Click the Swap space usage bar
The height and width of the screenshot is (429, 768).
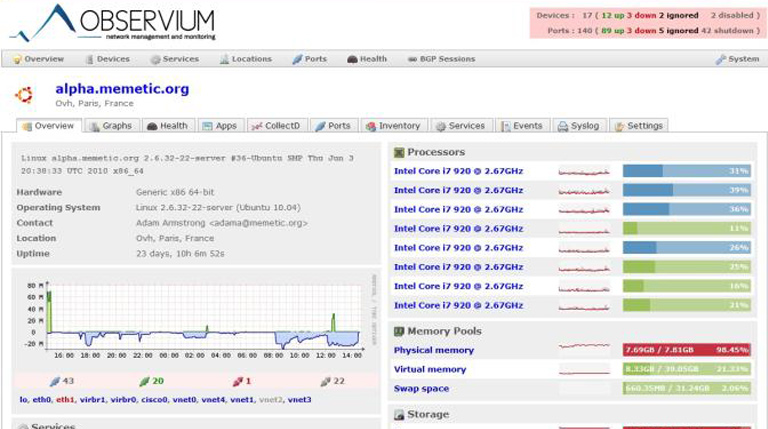pos(687,388)
